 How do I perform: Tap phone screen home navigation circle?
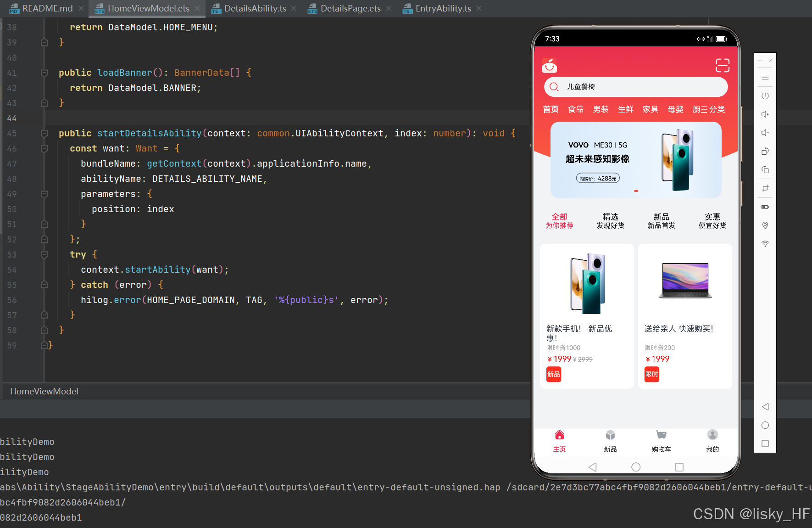click(x=636, y=467)
